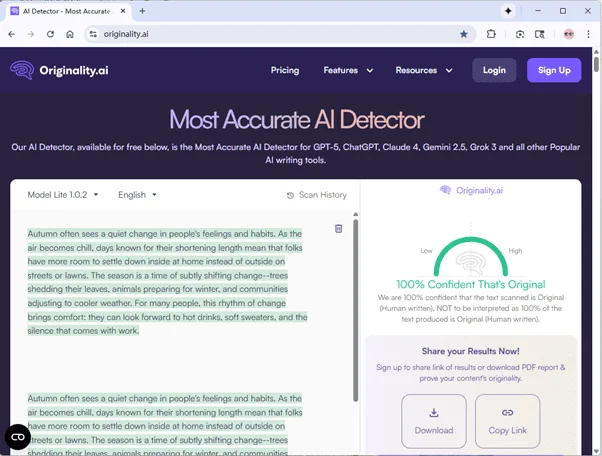Click '100% Confident That's Original' result text
The image size is (602, 456).
471,284
